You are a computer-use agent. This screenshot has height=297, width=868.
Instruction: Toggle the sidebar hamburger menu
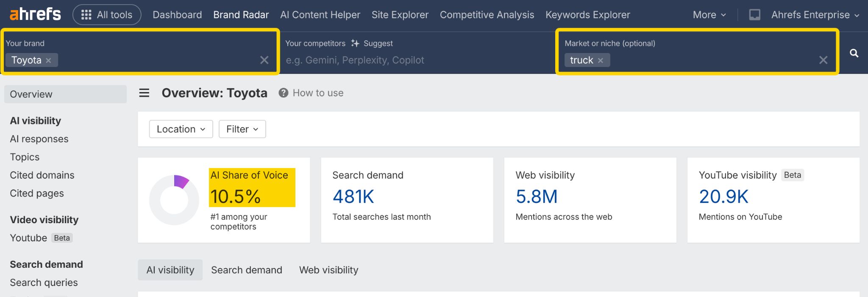click(144, 93)
